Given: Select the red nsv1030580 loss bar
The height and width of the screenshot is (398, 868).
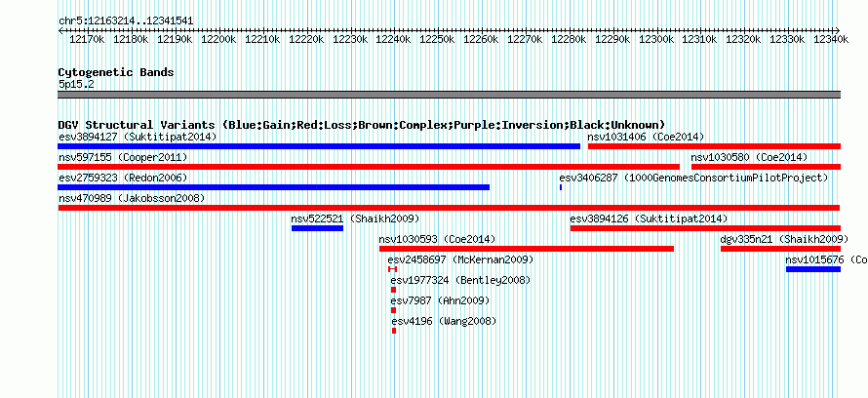Looking at the screenshot, I should coord(767,167).
